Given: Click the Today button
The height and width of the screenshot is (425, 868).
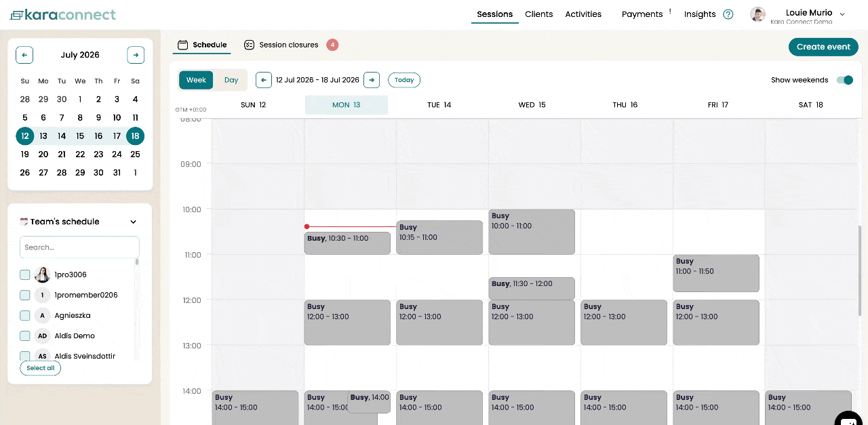Looking at the screenshot, I should [x=404, y=80].
